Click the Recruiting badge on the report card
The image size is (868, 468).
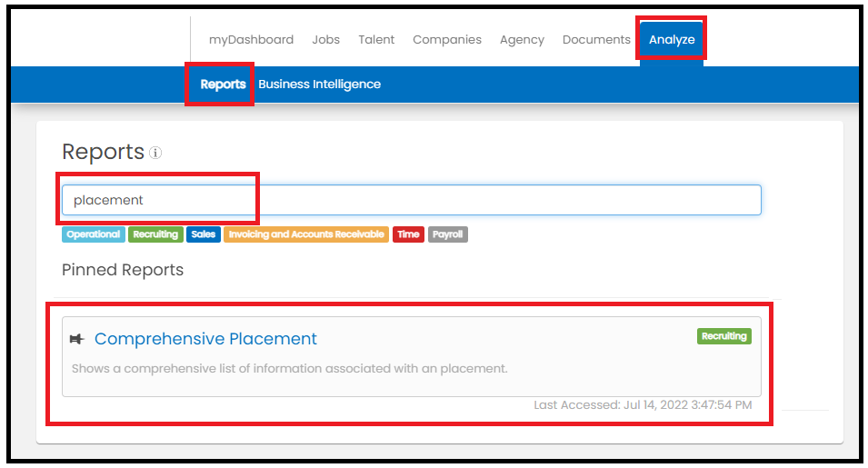(724, 336)
